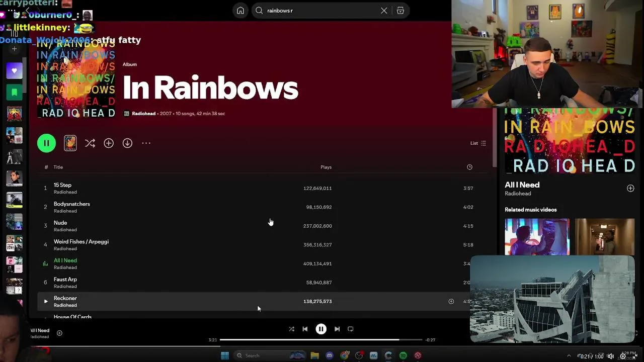The width and height of the screenshot is (644, 362).
Task: Pause playback in the bottom player
Action: pyautogui.click(x=321, y=329)
